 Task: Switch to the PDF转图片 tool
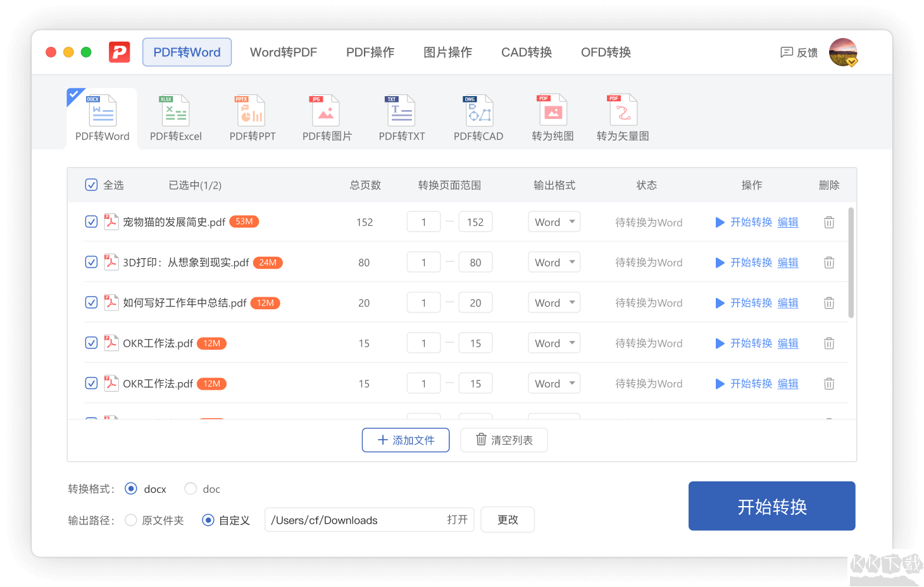[x=326, y=116]
